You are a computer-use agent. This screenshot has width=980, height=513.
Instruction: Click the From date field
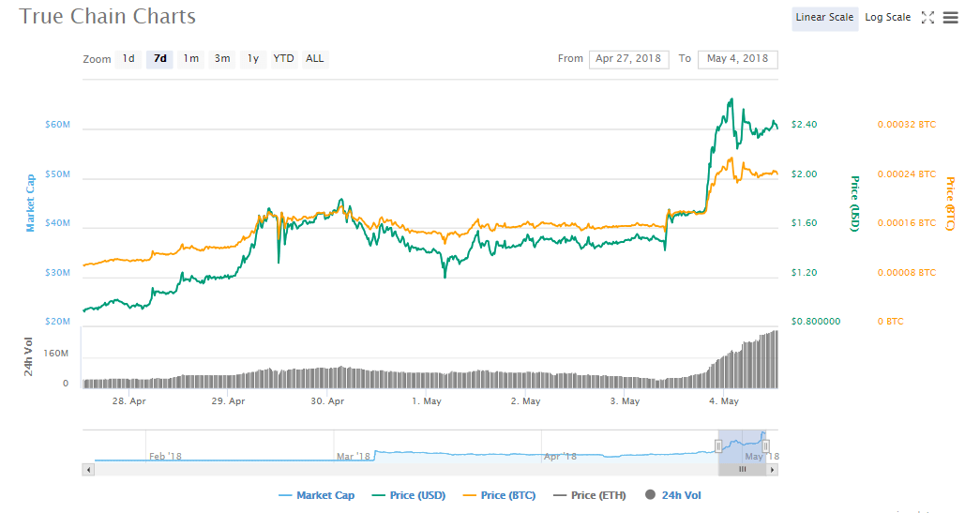[x=628, y=59]
